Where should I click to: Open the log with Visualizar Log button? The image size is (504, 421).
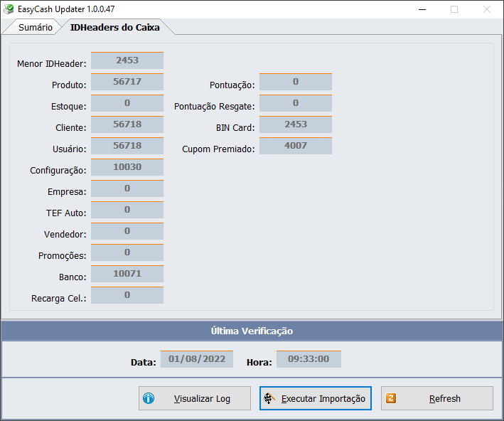[x=194, y=399]
